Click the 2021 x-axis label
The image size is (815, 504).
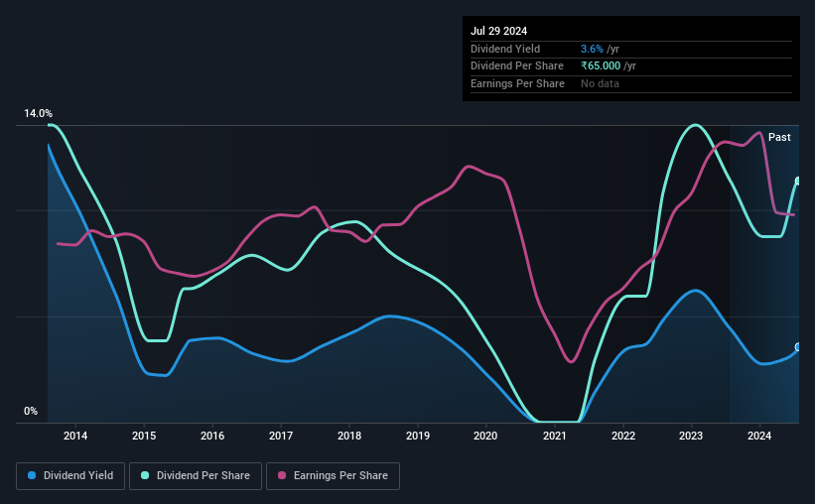point(555,436)
